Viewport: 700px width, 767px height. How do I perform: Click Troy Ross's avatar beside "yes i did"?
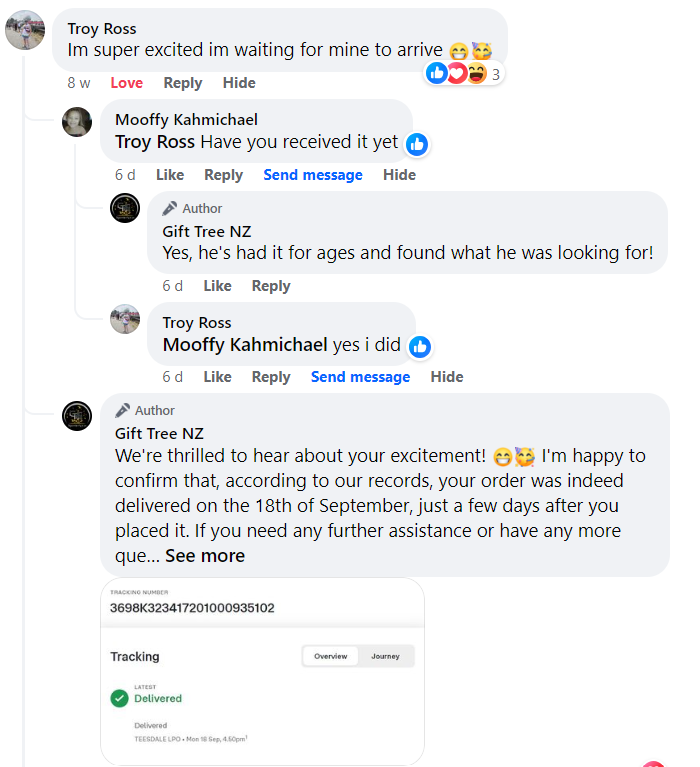point(125,319)
